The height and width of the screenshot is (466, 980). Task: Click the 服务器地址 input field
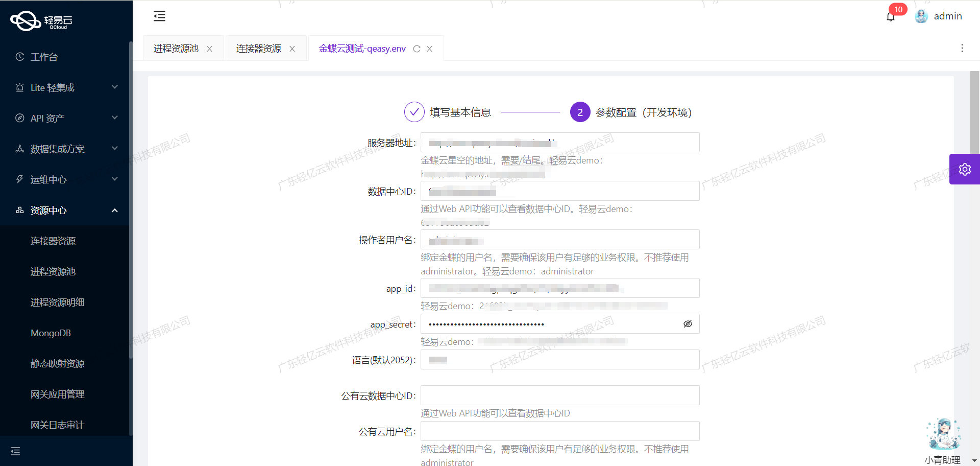(560, 143)
